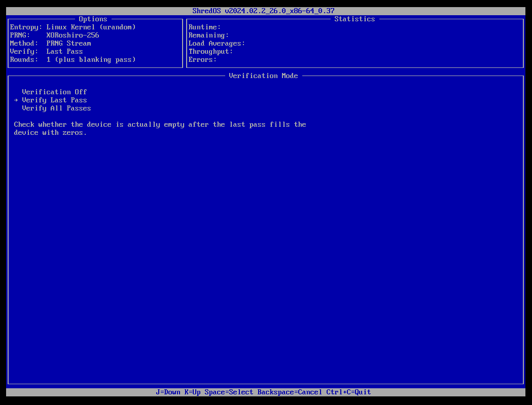
Task: Open the Entropy setting showing Linux Kernel (urandom)
Action: [x=74, y=27]
